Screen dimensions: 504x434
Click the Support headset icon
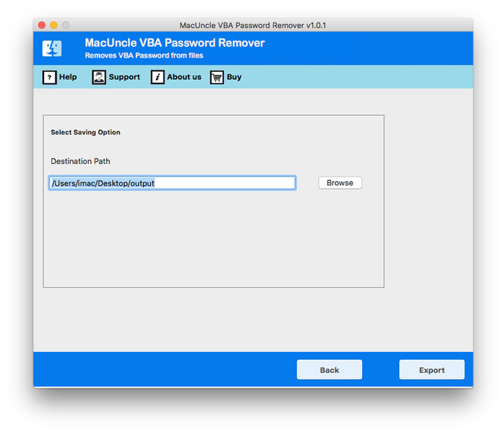tap(98, 77)
